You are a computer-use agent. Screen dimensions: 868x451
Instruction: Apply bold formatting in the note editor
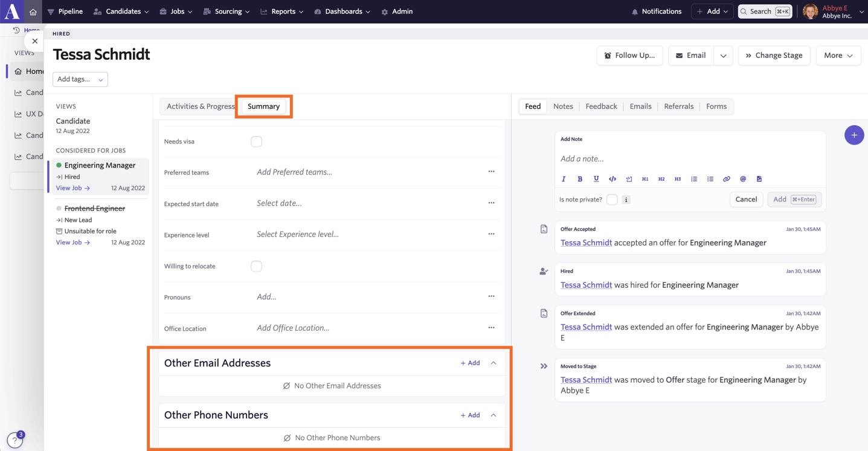[x=580, y=179]
